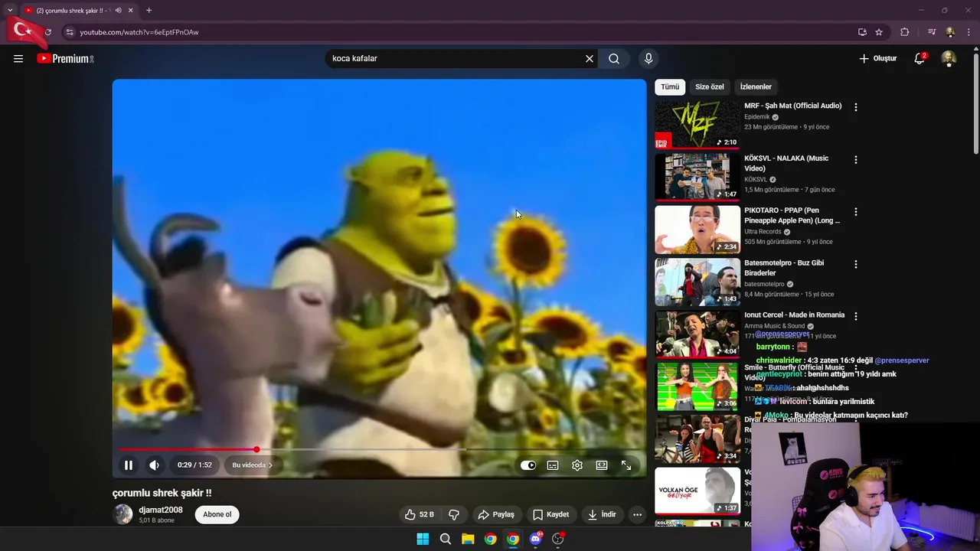Image resolution: width=980 pixels, height=551 pixels.
Task: Click the Epidemik channel name
Action: coord(757,117)
